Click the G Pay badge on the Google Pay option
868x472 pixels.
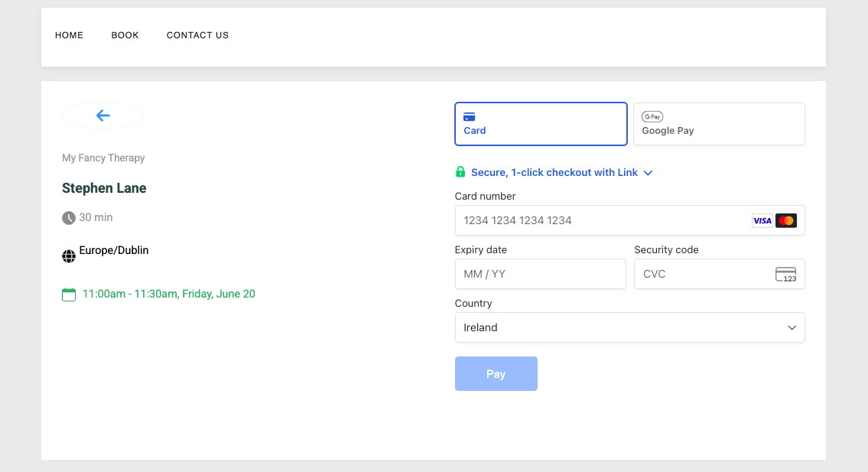[652, 116]
